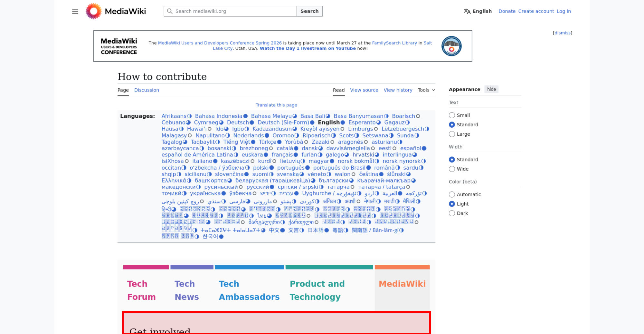Open the View history tab
The image size is (644, 334).
(398, 90)
